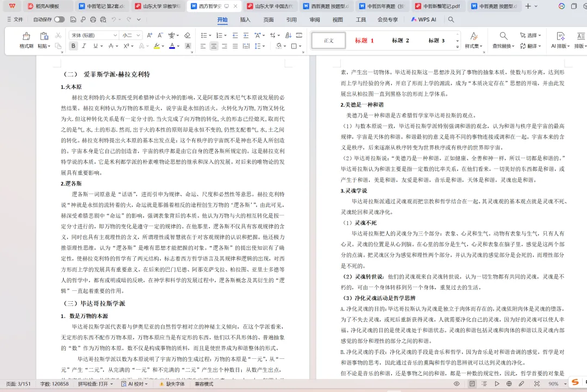Switch to the 审阅 (Review) ribbon tab
Viewport: 587px width, 392px height.
pyautogui.click(x=315, y=20)
